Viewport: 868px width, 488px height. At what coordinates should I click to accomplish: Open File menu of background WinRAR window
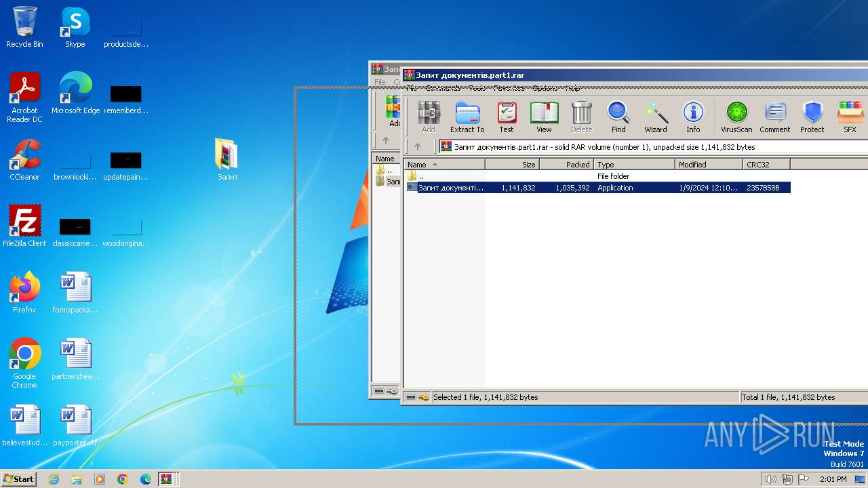coord(380,82)
